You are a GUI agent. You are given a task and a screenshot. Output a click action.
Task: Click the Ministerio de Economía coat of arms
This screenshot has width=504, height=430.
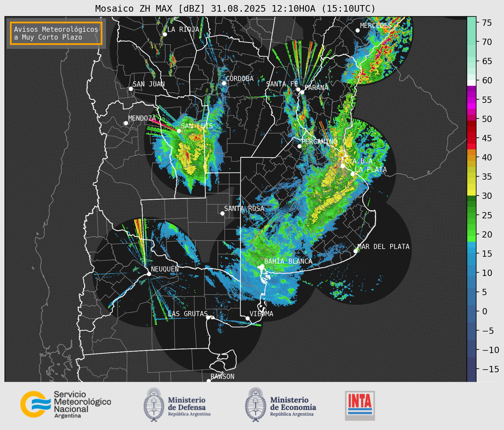pyautogui.click(x=255, y=405)
